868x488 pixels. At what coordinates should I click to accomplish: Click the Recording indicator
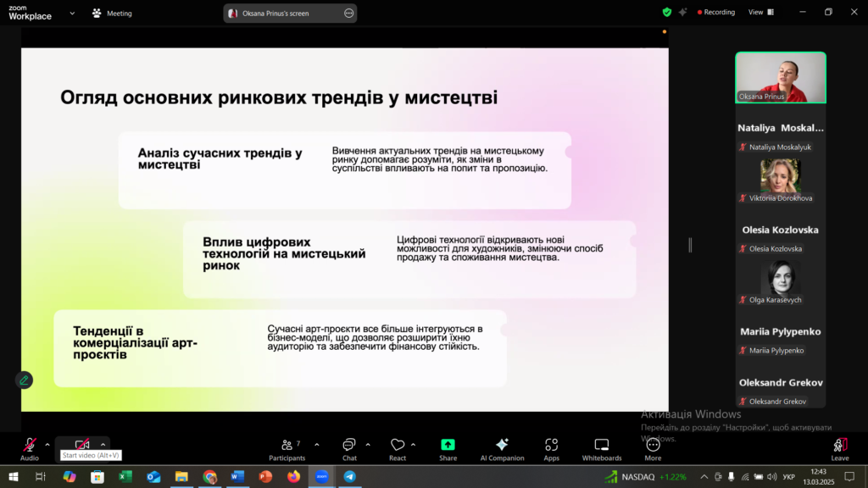(x=716, y=12)
